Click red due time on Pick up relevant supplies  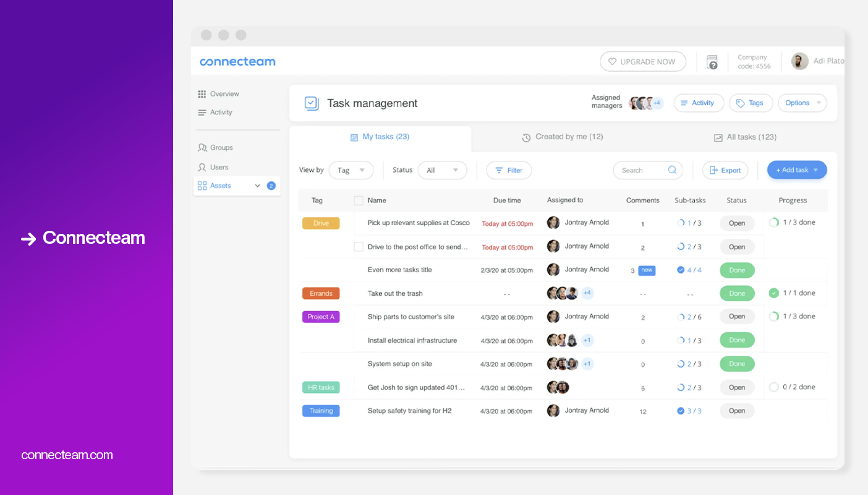click(x=508, y=224)
